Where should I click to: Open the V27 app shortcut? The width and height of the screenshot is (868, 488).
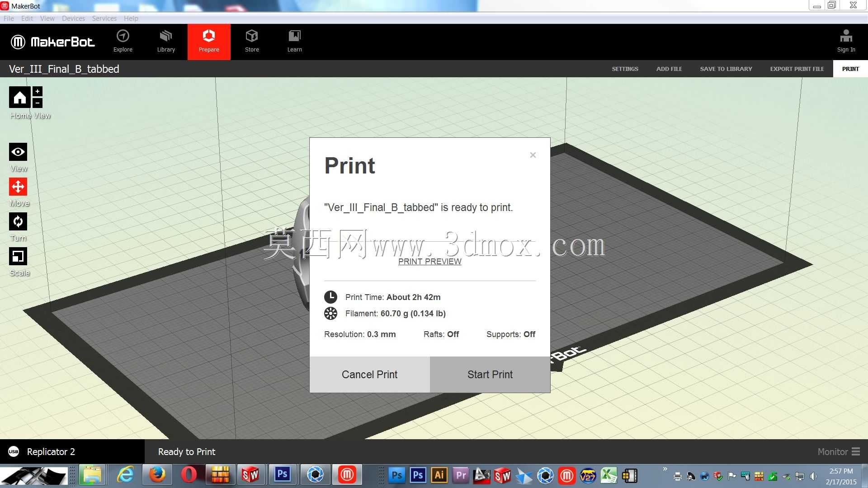588,475
